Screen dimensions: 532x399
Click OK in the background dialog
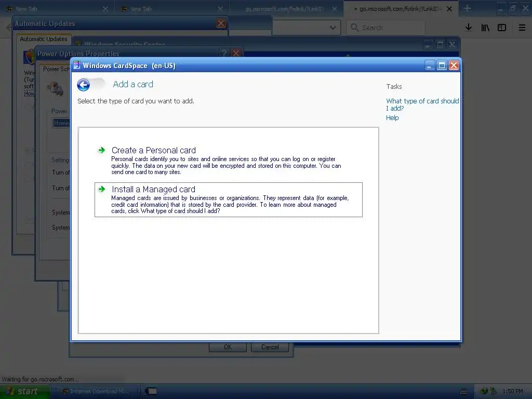pyautogui.click(x=228, y=347)
